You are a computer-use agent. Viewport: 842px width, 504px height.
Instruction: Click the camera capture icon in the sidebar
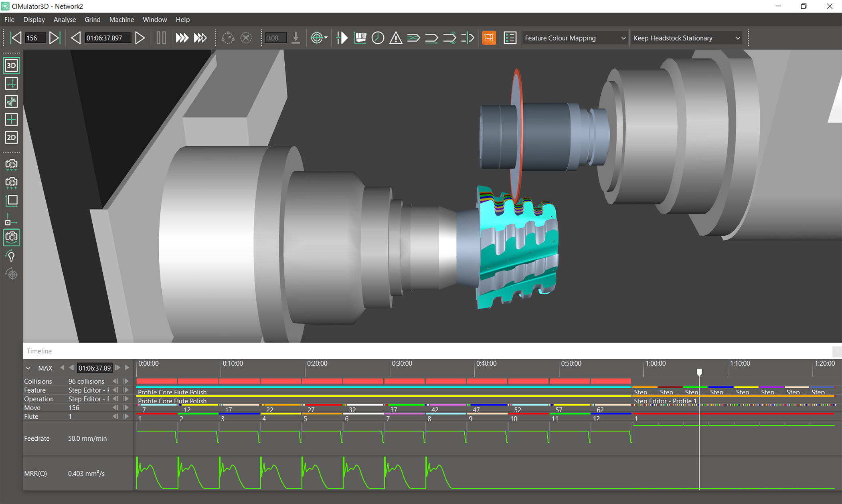tap(11, 164)
